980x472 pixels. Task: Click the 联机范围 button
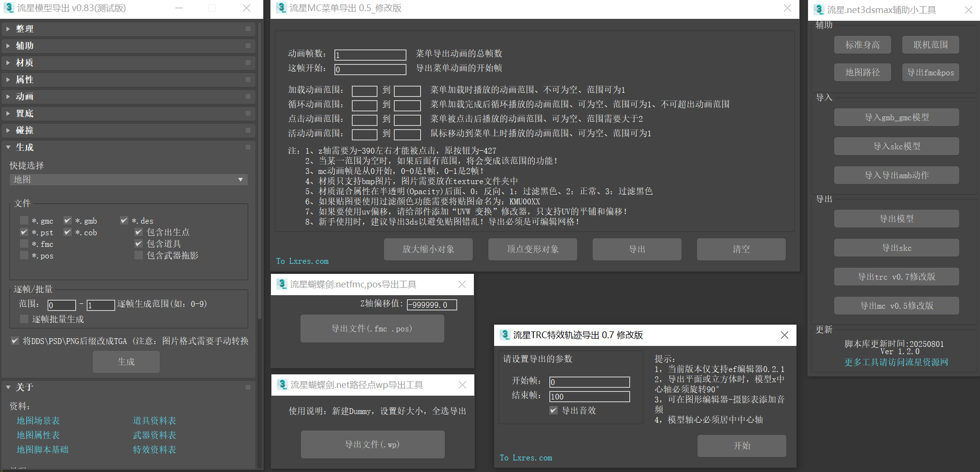[931, 45]
